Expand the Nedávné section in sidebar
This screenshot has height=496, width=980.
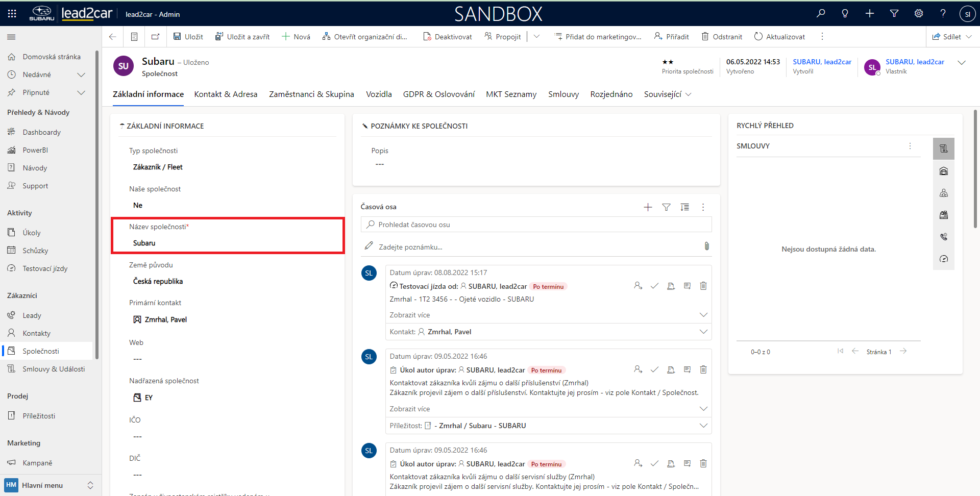pos(81,75)
